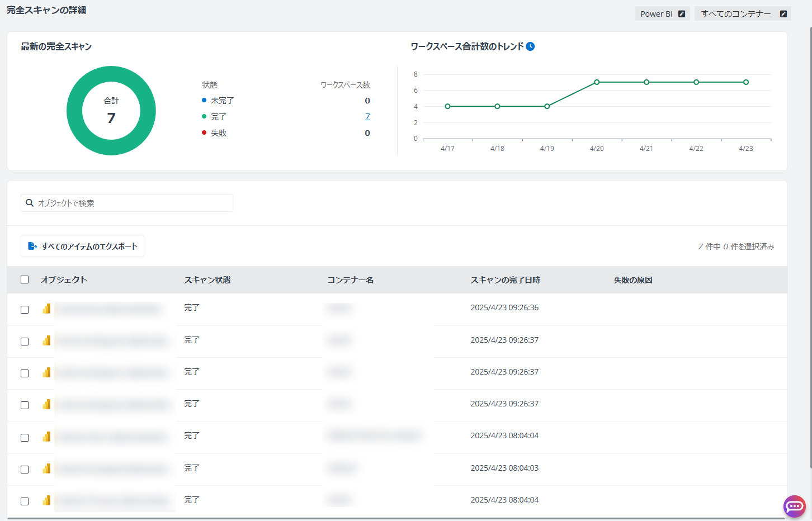812x521 pixels.
Task: Click the スキャンの完了日時 column header
Action: [506, 280]
